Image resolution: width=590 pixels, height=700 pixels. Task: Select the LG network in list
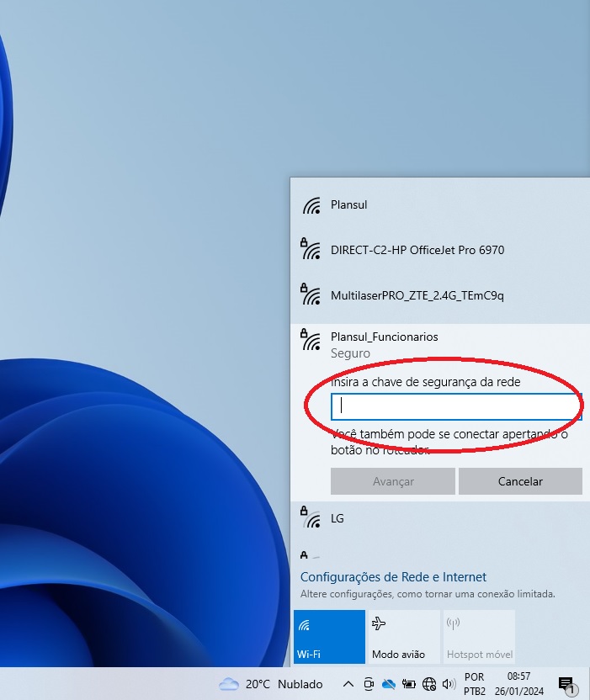(x=439, y=518)
